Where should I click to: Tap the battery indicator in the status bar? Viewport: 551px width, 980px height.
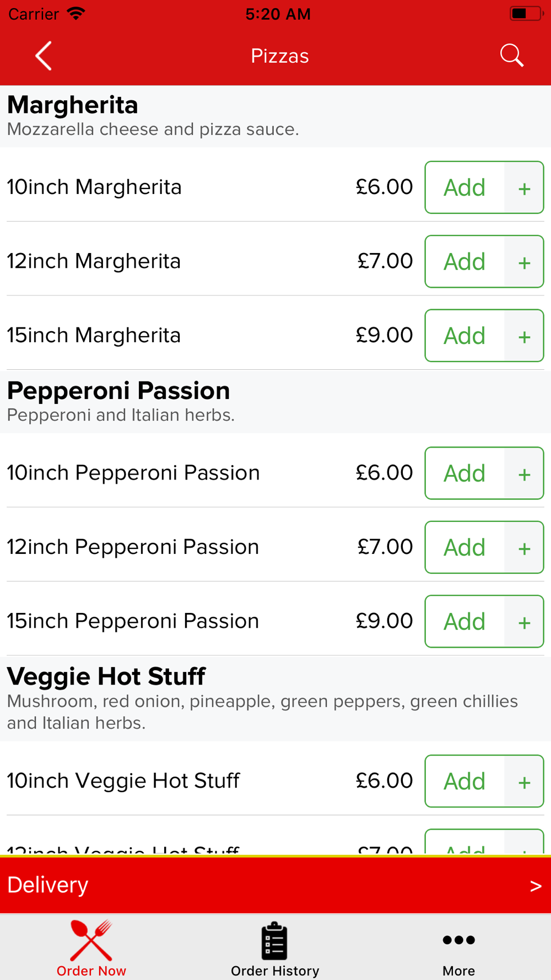pyautogui.click(x=526, y=14)
